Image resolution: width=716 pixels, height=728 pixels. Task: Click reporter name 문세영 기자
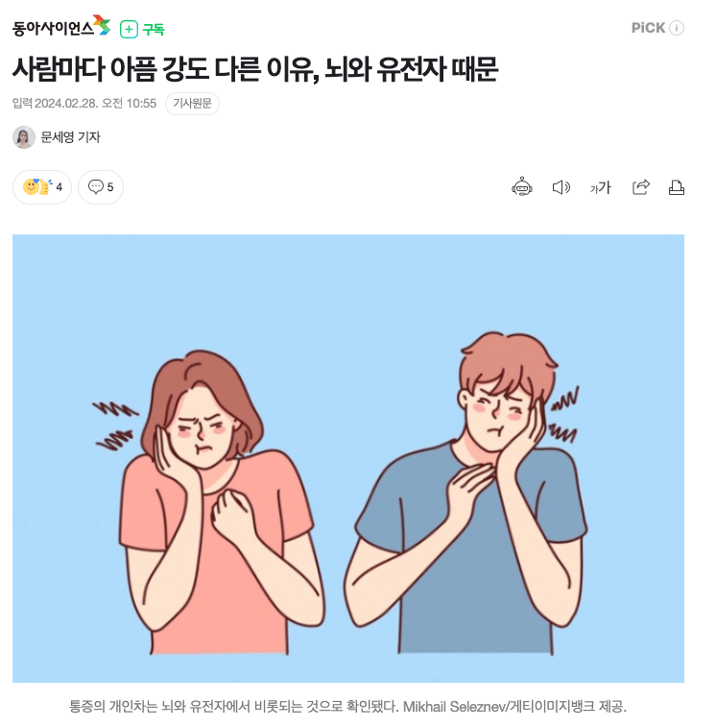pyautogui.click(x=70, y=137)
